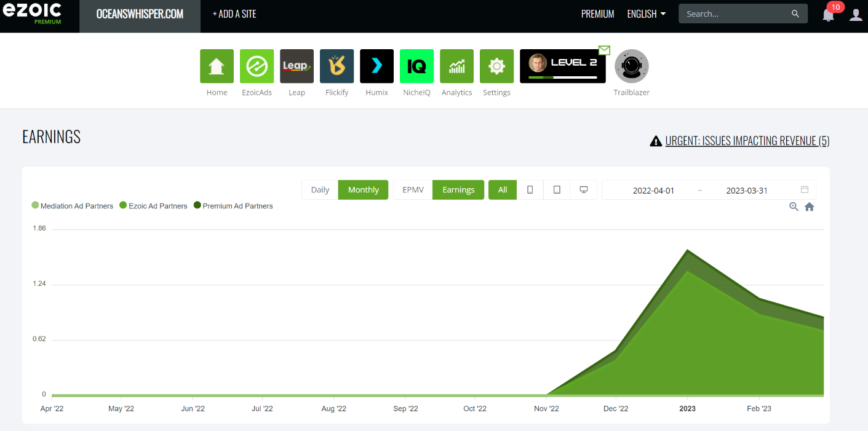This screenshot has width=868, height=431.
Task: Toggle Mediation Ad Partners legend series
Action: [x=73, y=206]
